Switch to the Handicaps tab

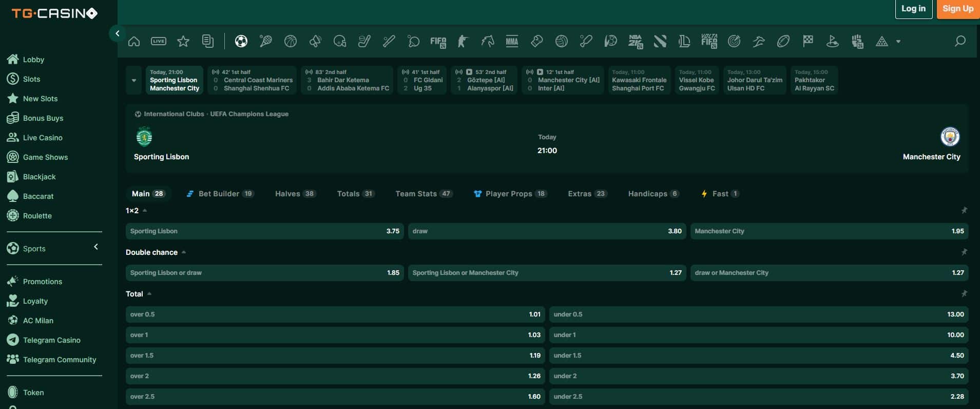[654, 194]
